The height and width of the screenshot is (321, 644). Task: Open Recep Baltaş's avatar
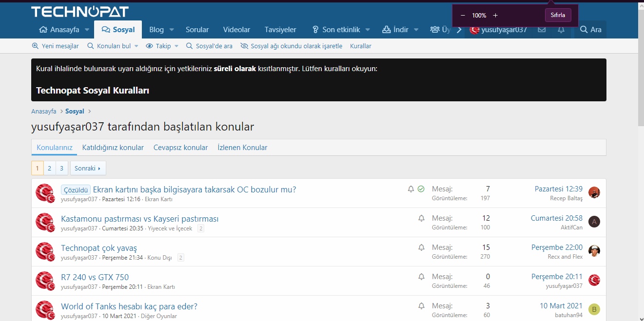(x=594, y=192)
